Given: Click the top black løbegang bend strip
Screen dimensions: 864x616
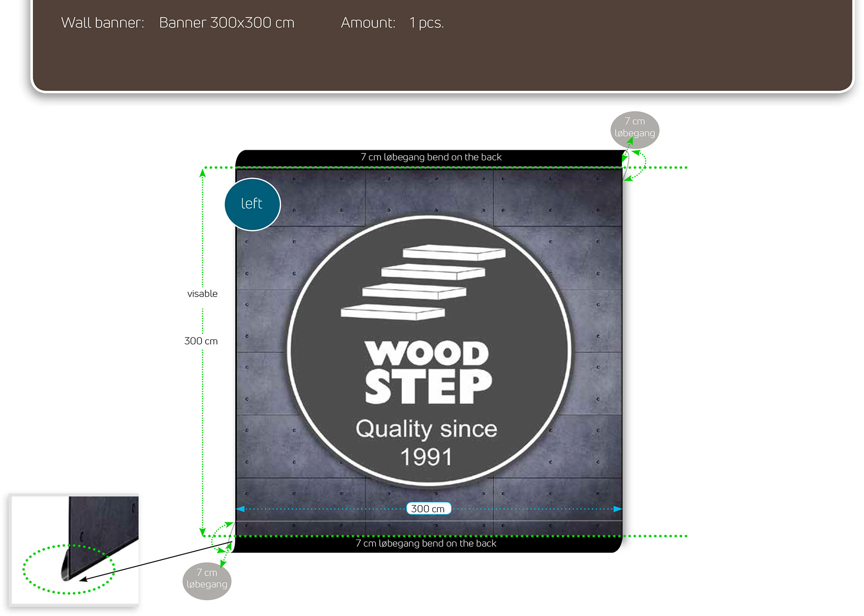Looking at the screenshot, I should 430,157.
